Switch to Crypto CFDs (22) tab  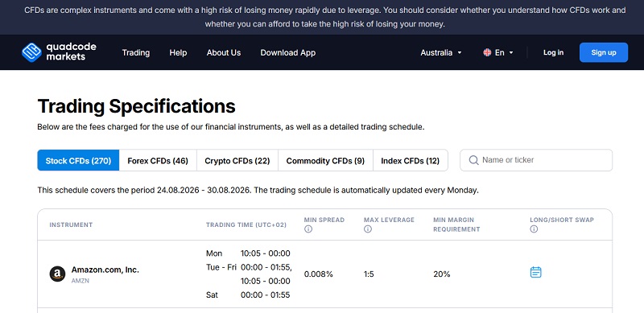[237, 161]
